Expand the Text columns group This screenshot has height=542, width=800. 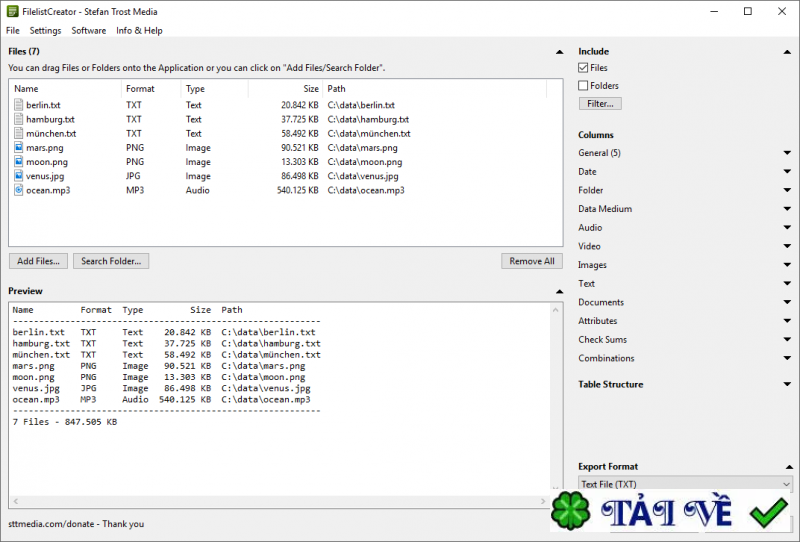(x=787, y=283)
